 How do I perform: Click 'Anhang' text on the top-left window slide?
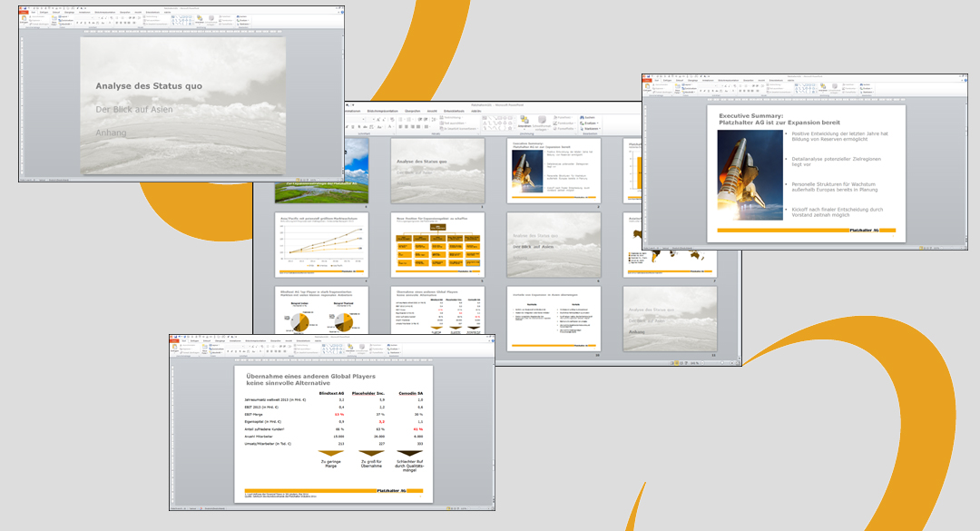pos(112,133)
